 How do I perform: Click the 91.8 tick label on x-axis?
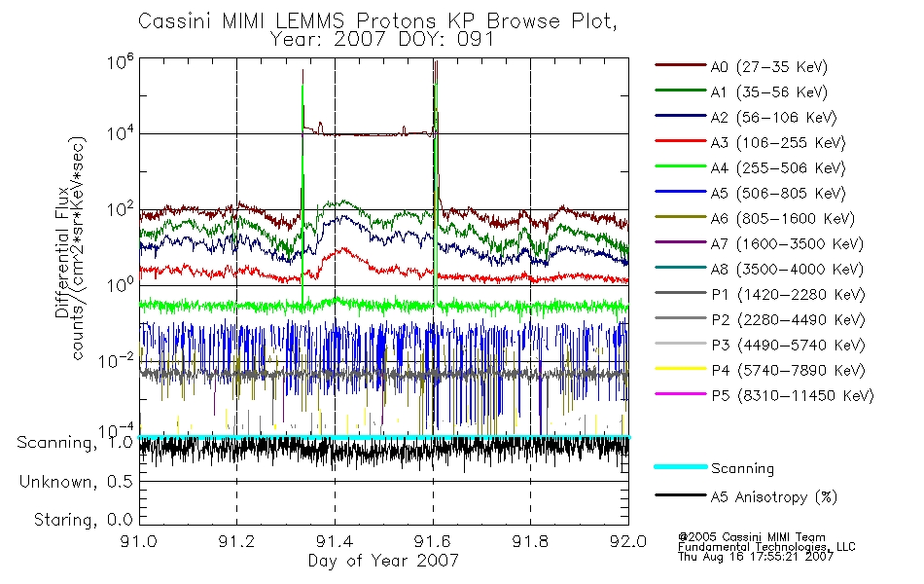coord(530,541)
